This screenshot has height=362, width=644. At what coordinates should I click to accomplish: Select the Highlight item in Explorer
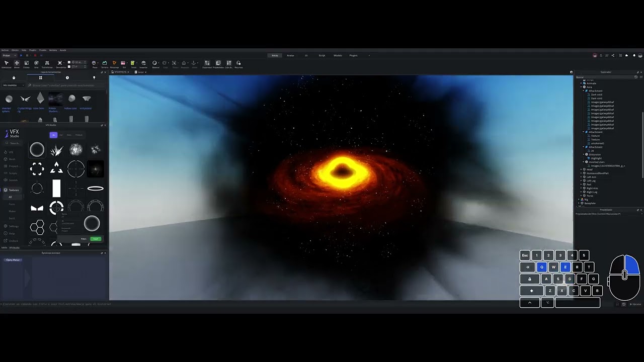click(x=596, y=158)
